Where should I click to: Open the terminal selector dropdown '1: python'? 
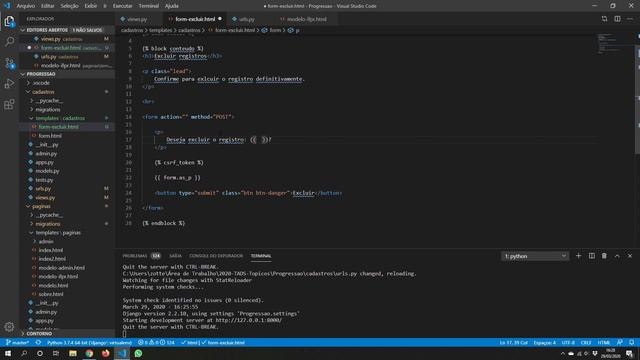tap(535, 256)
